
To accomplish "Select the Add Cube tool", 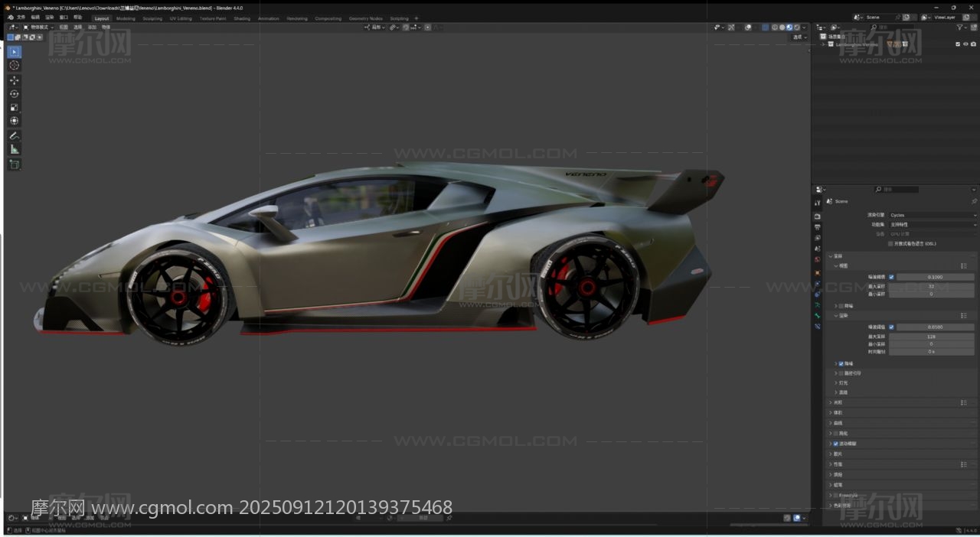I will pyautogui.click(x=14, y=164).
